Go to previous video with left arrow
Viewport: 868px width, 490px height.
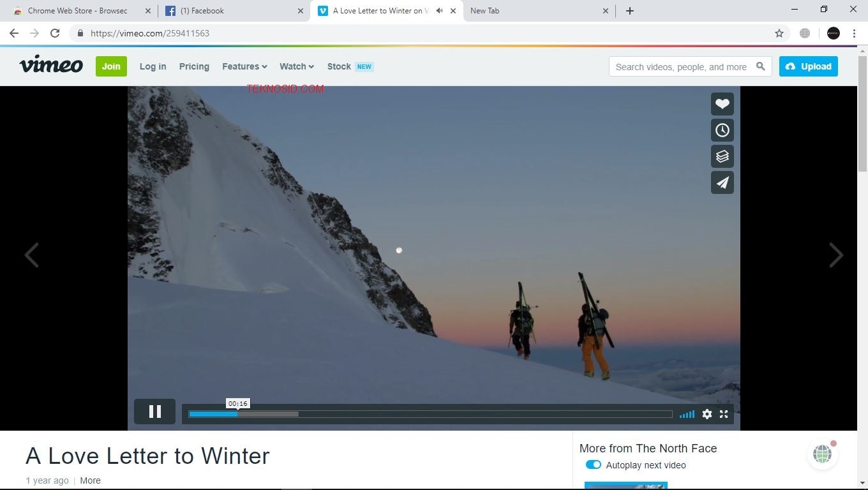pyautogui.click(x=32, y=255)
